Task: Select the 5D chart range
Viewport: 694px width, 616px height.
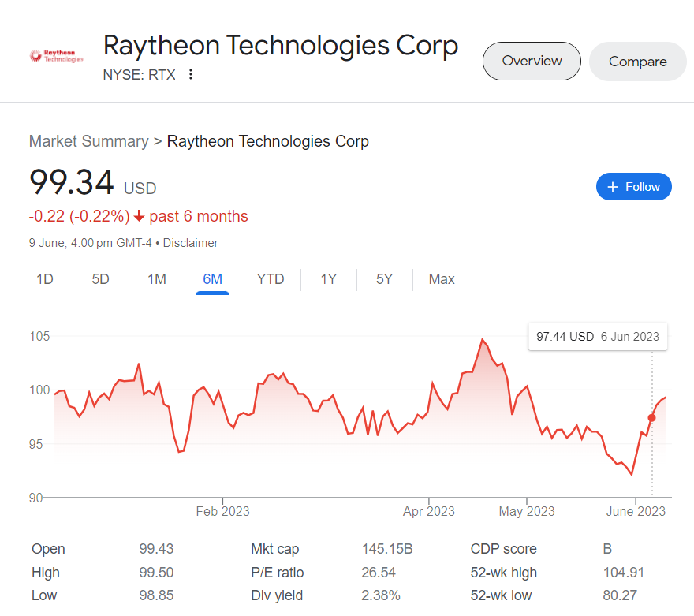Action: (100, 279)
